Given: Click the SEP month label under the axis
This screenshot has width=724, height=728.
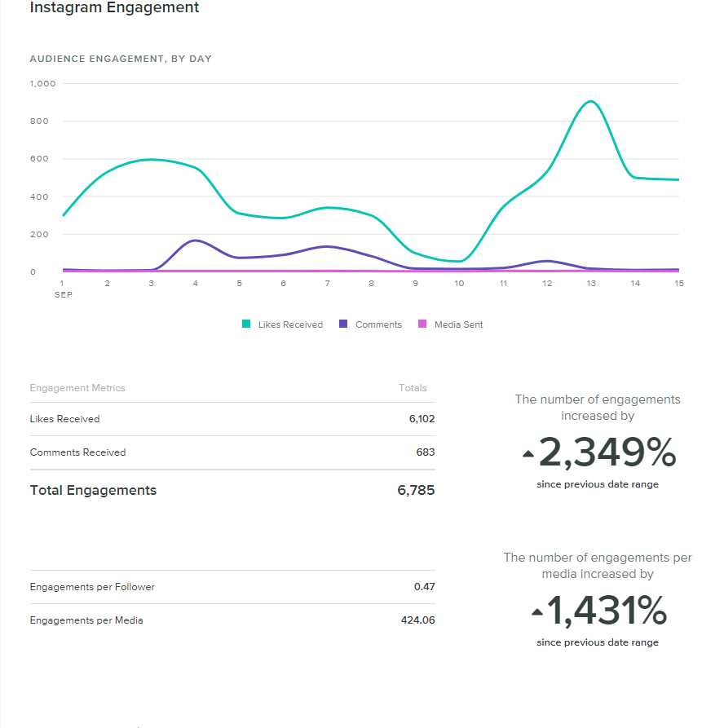Looking at the screenshot, I should 63,295.
